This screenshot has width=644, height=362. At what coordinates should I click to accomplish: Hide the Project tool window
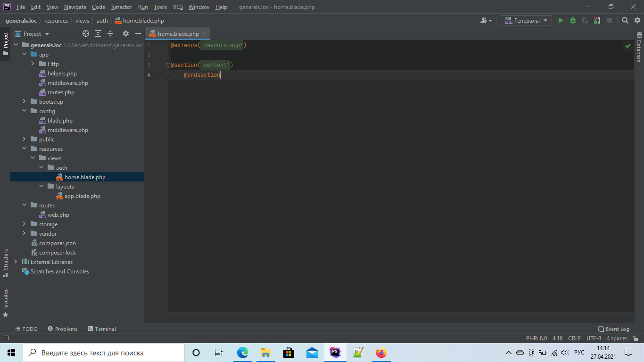point(138,33)
